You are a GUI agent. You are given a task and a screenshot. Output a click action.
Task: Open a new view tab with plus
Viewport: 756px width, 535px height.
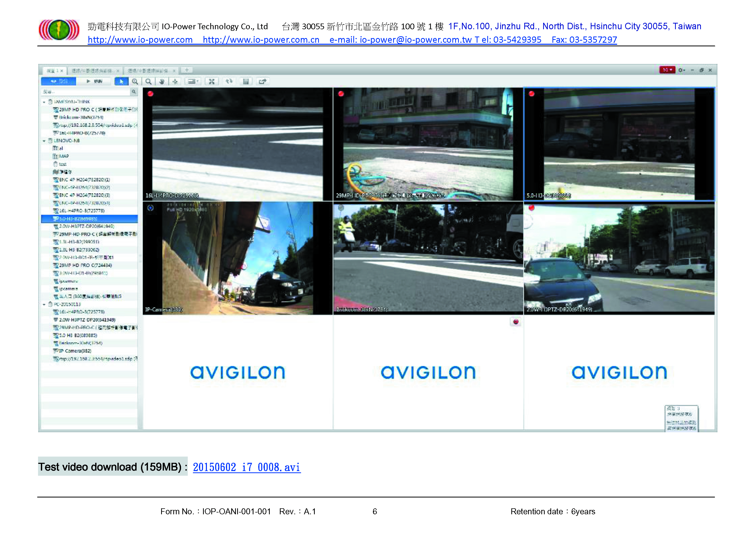(187, 70)
